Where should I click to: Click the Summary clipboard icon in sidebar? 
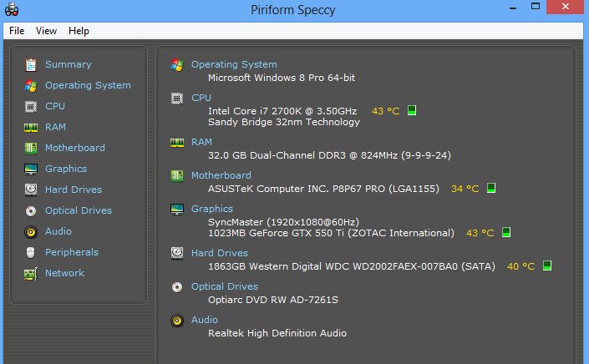click(31, 65)
